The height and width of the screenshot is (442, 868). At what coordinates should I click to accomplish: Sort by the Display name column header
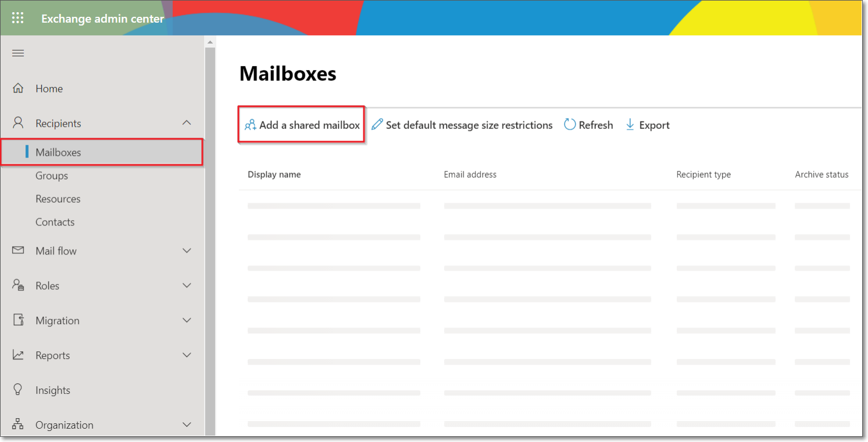274,174
